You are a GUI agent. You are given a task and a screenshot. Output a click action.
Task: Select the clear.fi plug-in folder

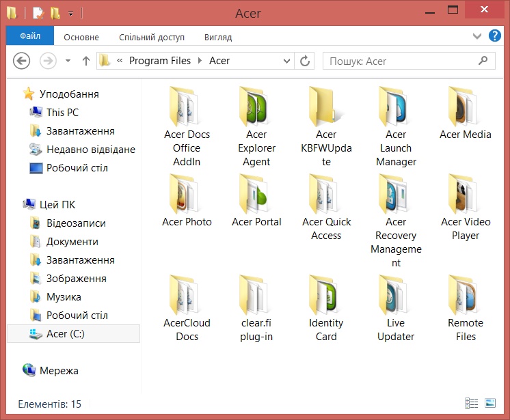click(x=256, y=308)
